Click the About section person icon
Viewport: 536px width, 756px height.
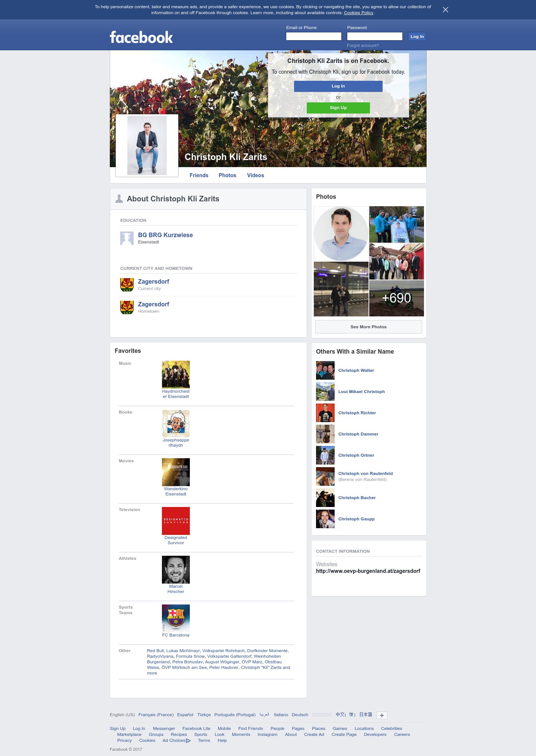[x=119, y=199]
